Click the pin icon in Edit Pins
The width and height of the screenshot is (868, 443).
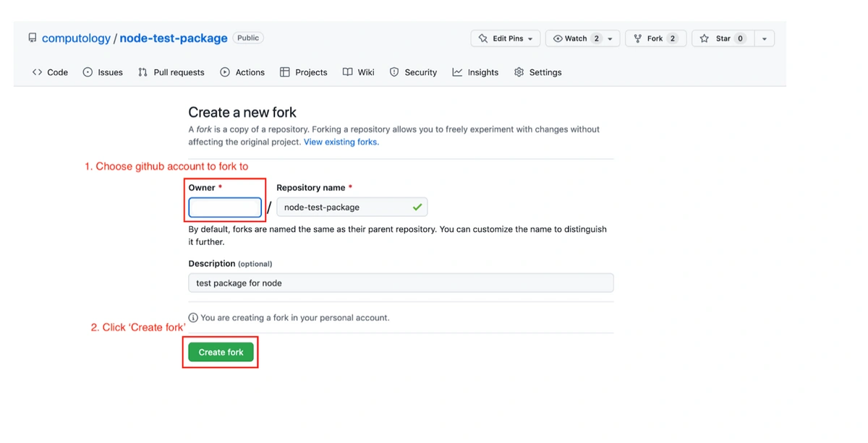[483, 38]
